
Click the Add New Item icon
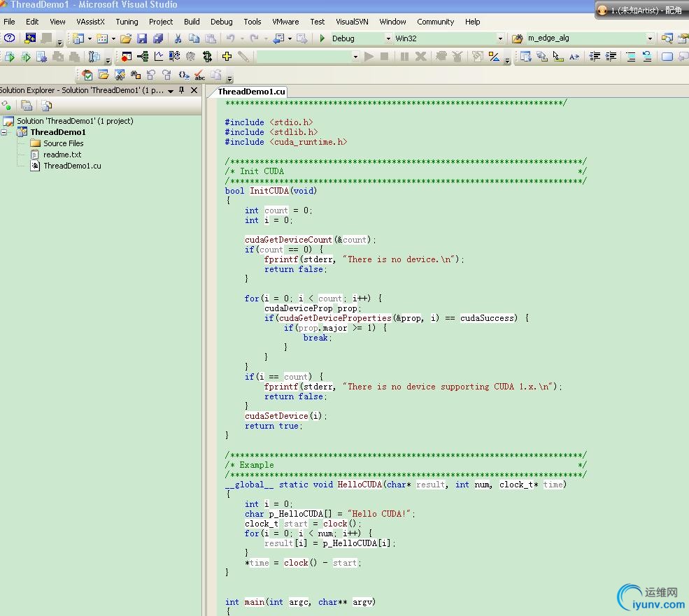[x=102, y=38]
